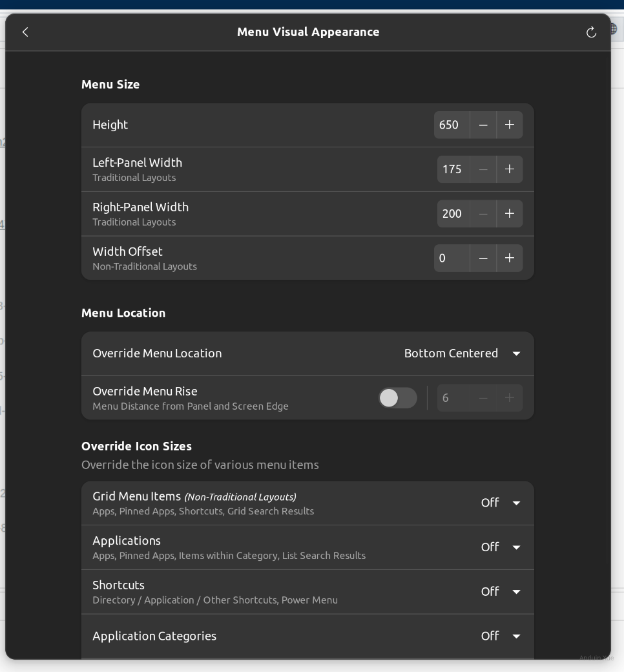Decrease the menu Height value
624x672 pixels.
click(483, 125)
